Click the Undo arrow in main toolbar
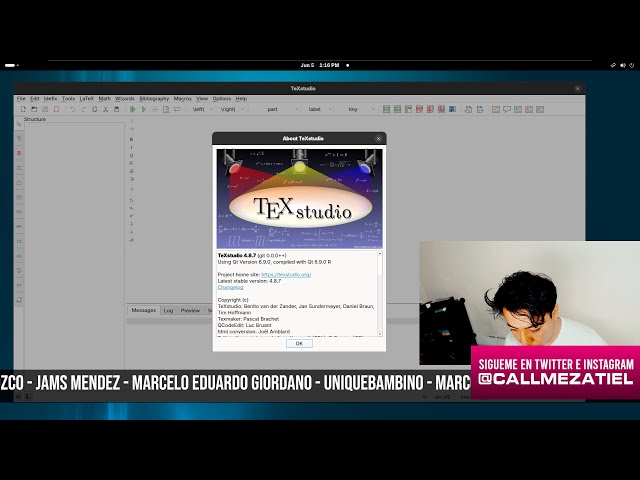This screenshot has height=480, width=640. pyautogui.click(x=73, y=109)
